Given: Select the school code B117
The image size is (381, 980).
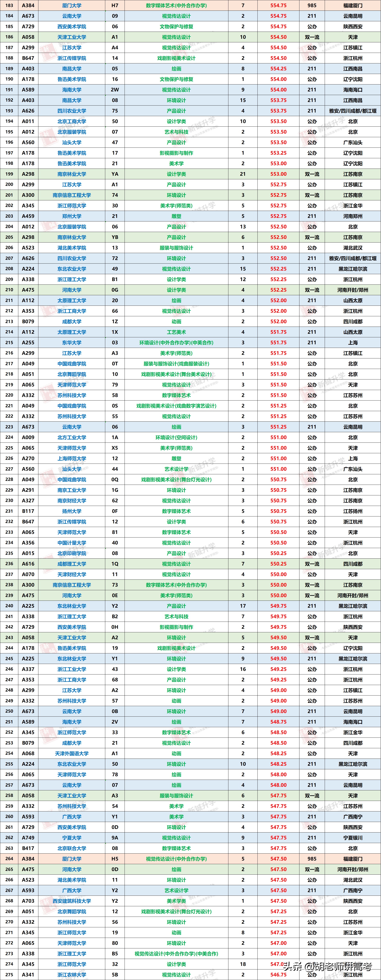Looking at the screenshot, I should coord(28,511).
